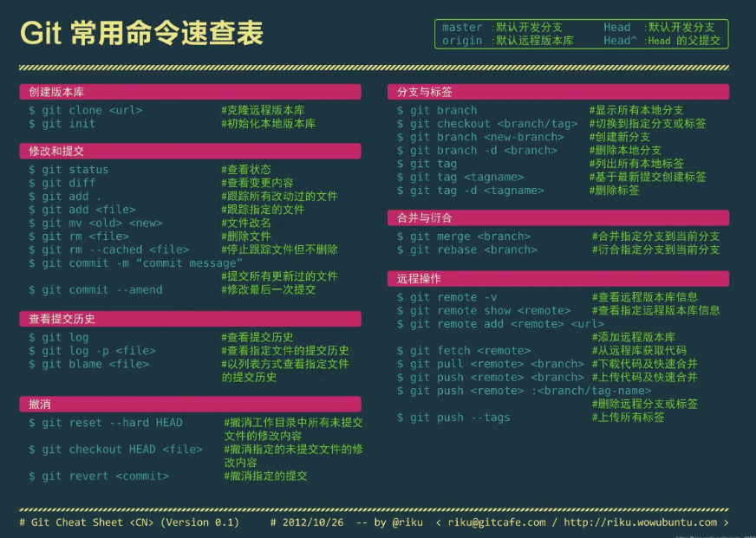The height and width of the screenshot is (538, 756).
Task: Click the comment '#合并指定分支到当前分支'
Action: pyautogui.click(x=655, y=237)
